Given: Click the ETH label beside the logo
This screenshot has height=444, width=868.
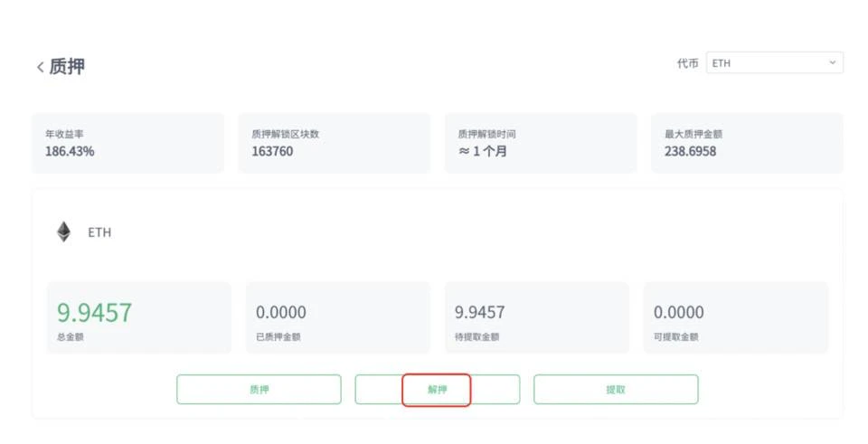Looking at the screenshot, I should pyautogui.click(x=99, y=232).
